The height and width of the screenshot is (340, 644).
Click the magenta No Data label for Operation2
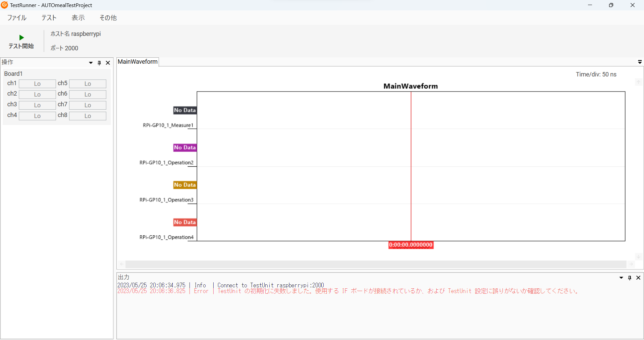click(185, 148)
